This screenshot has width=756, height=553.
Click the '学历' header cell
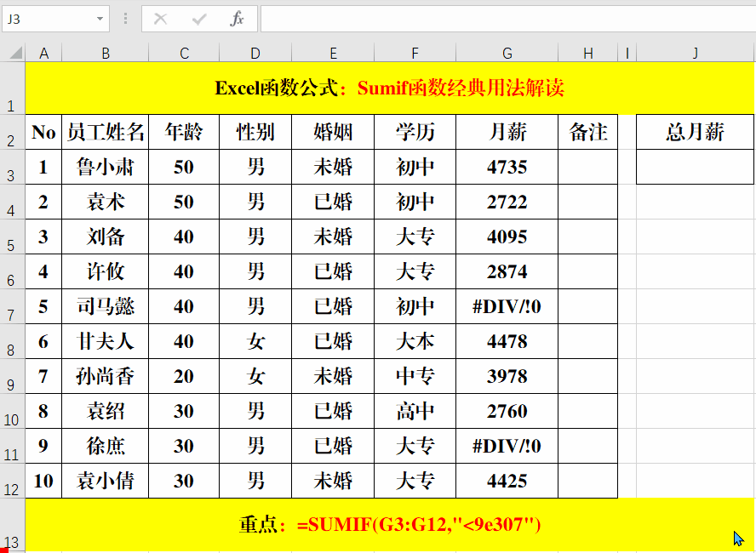(x=415, y=132)
